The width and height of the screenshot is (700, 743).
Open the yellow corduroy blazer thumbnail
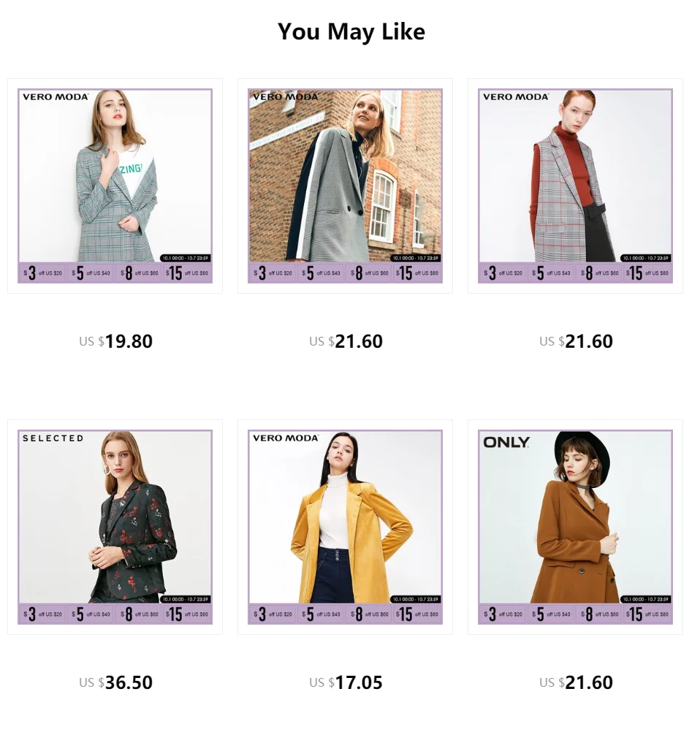(x=345, y=527)
